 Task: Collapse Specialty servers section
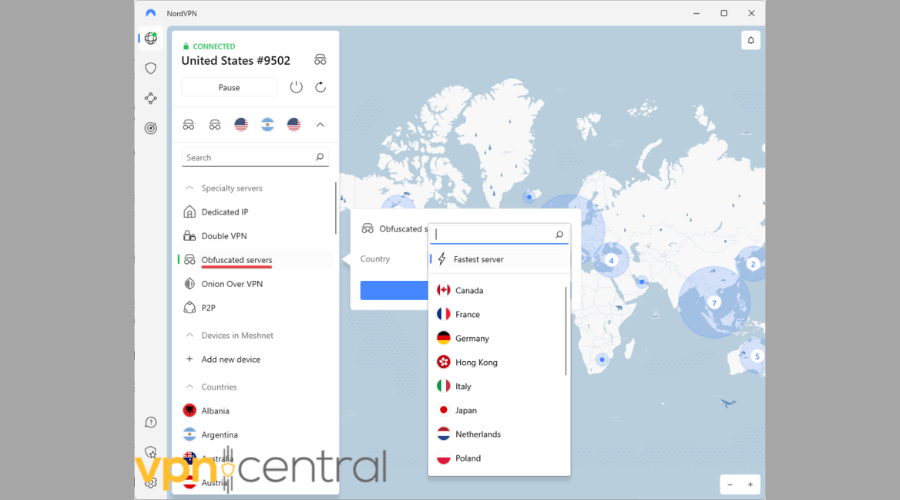pos(189,188)
